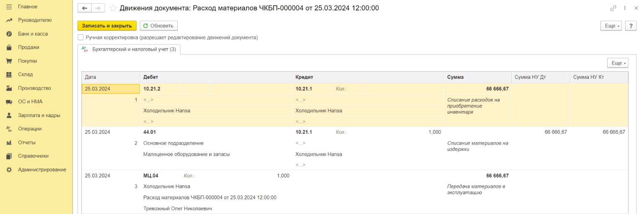Open the Производство factory icon
The height and width of the screenshot is (214, 644).
point(9,88)
